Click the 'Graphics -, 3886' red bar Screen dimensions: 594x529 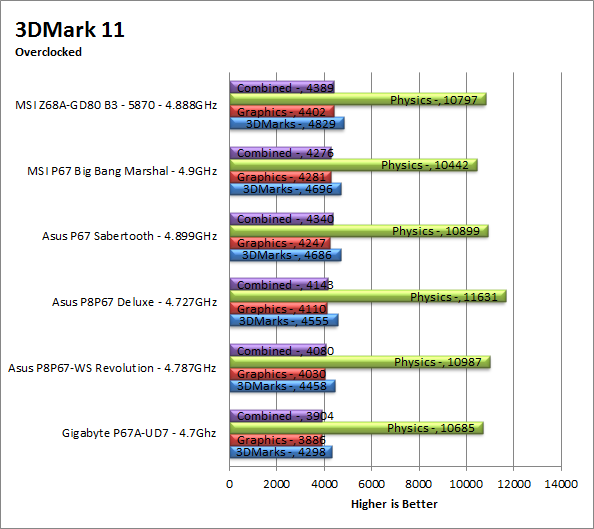[x=276, y=440]
